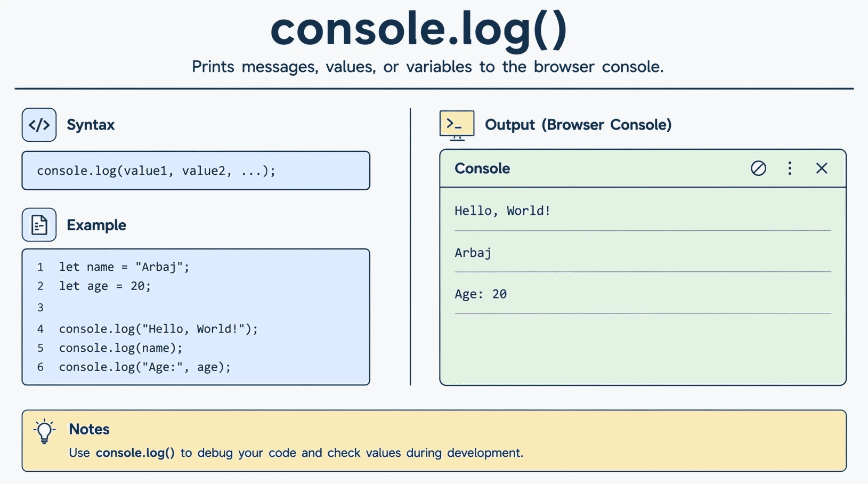Click the syntax line "console.log(value1, value2, ...);"

[156, 171]
